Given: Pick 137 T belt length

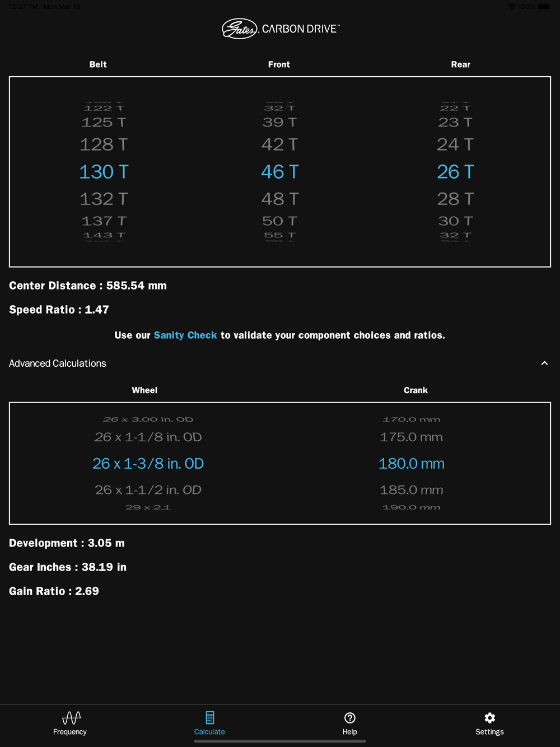Looking at the screenshot, I should (104, 221).
